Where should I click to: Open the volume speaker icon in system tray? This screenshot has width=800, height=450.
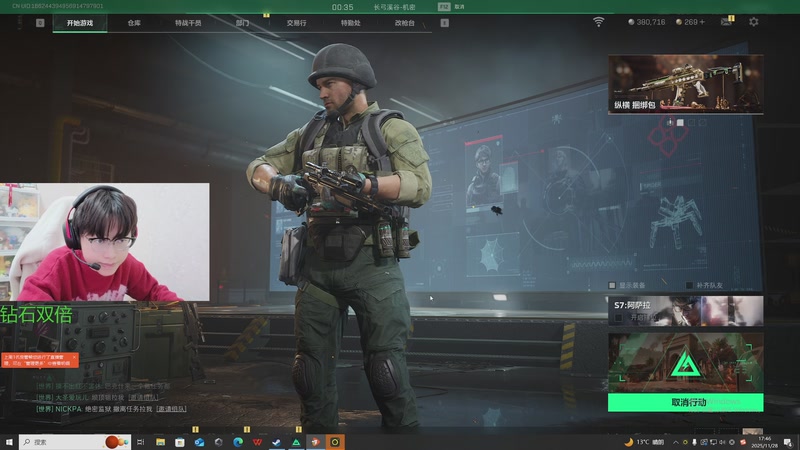pos(722,442)
